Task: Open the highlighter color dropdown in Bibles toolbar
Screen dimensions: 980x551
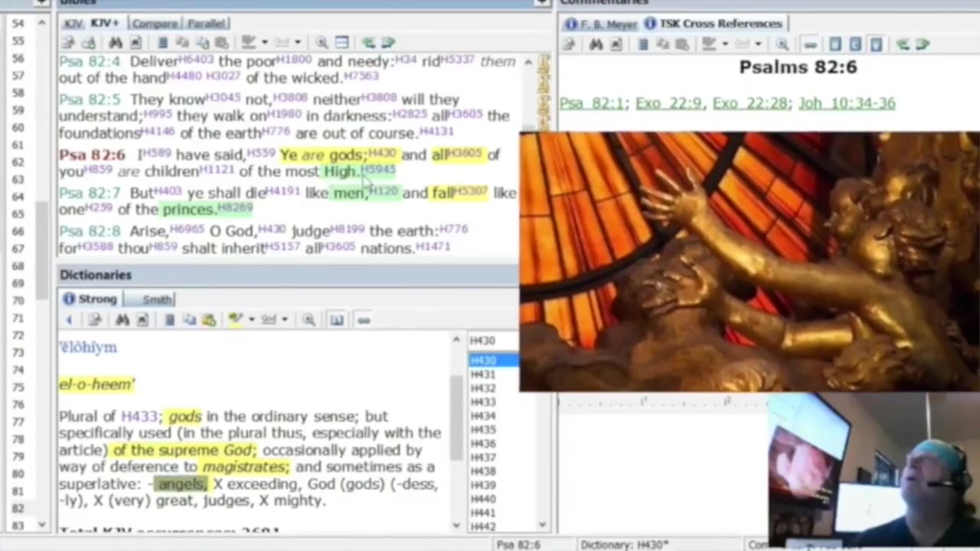Action: click(264, 43)
